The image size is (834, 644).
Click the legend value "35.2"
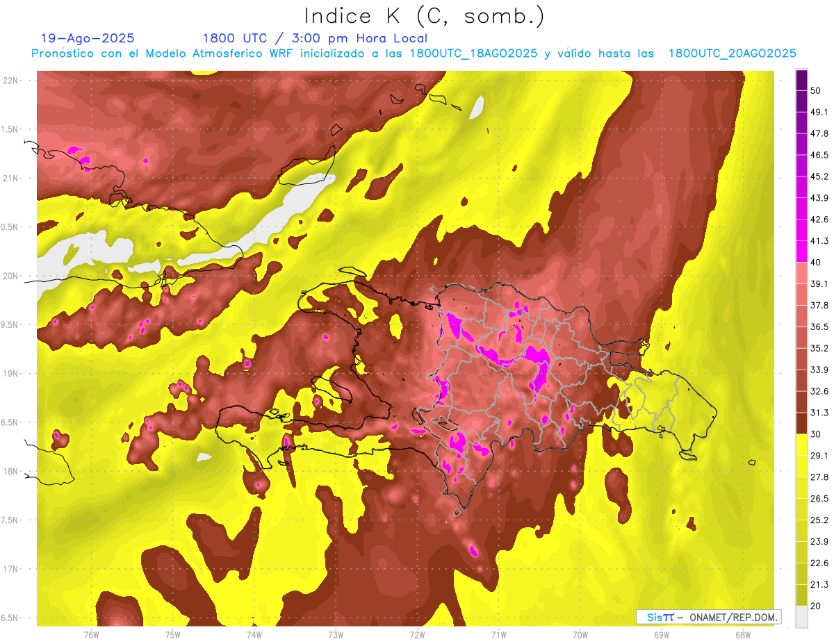819,348
